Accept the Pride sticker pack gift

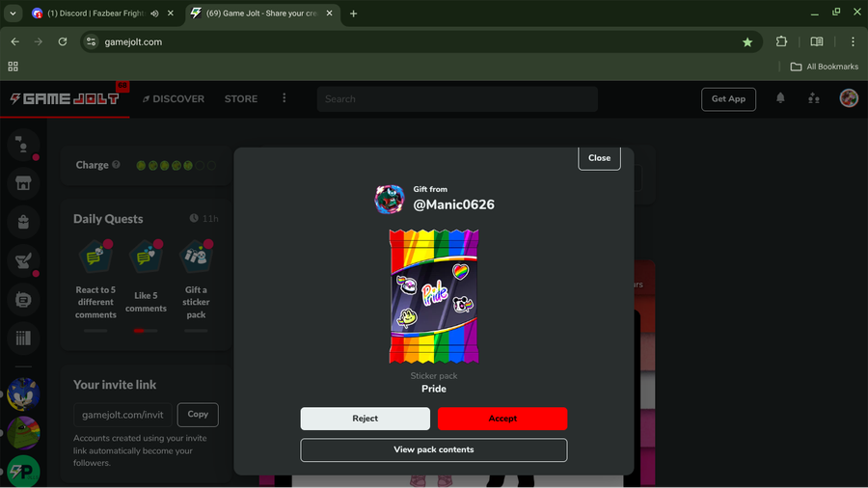[x=502, y=419]
